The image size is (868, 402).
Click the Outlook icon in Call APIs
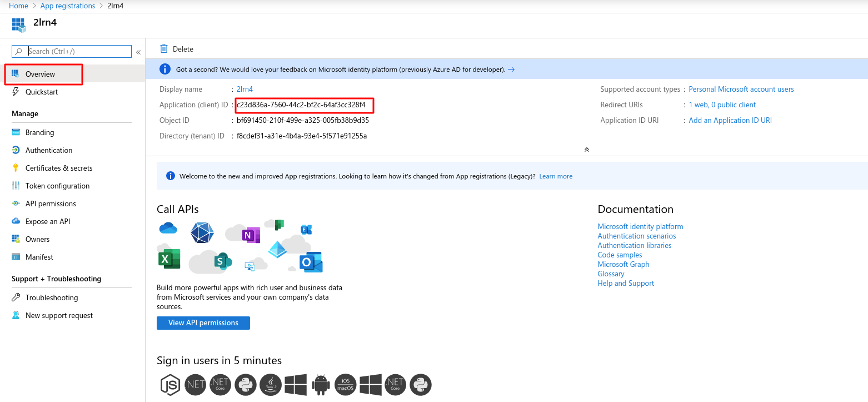point(311,262)
